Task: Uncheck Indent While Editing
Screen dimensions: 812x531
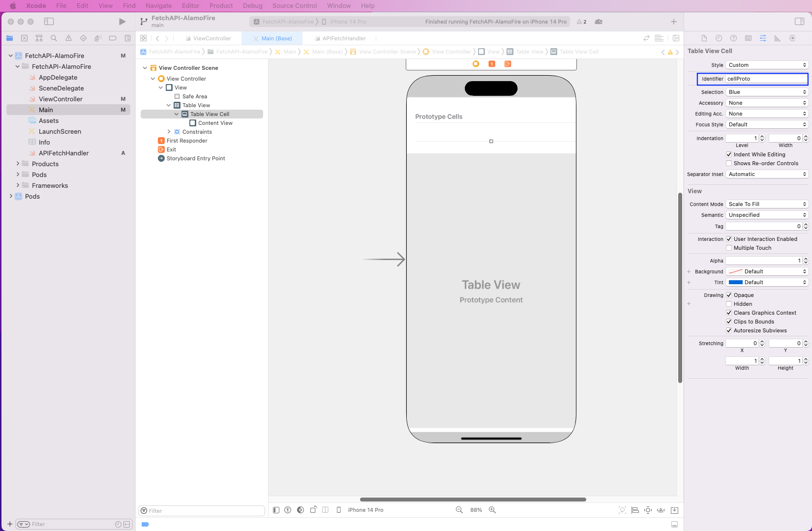Action: 729,154
